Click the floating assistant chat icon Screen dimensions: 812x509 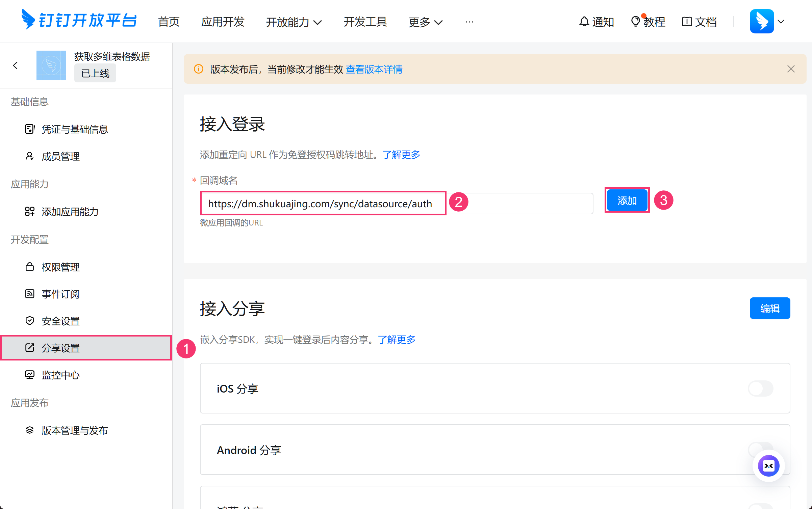(768, 466)
